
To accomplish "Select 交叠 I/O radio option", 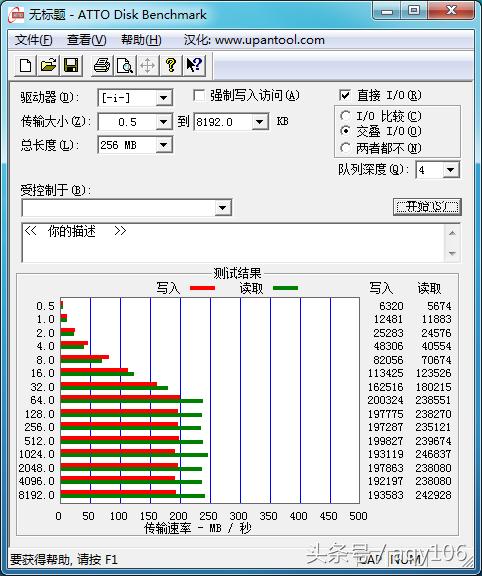I will [x=345, y=131].
